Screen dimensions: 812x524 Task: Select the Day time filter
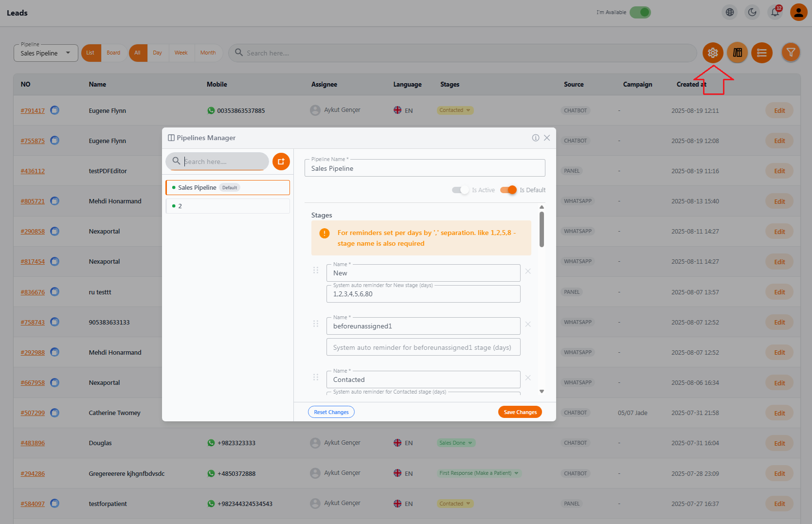point(157,53)
